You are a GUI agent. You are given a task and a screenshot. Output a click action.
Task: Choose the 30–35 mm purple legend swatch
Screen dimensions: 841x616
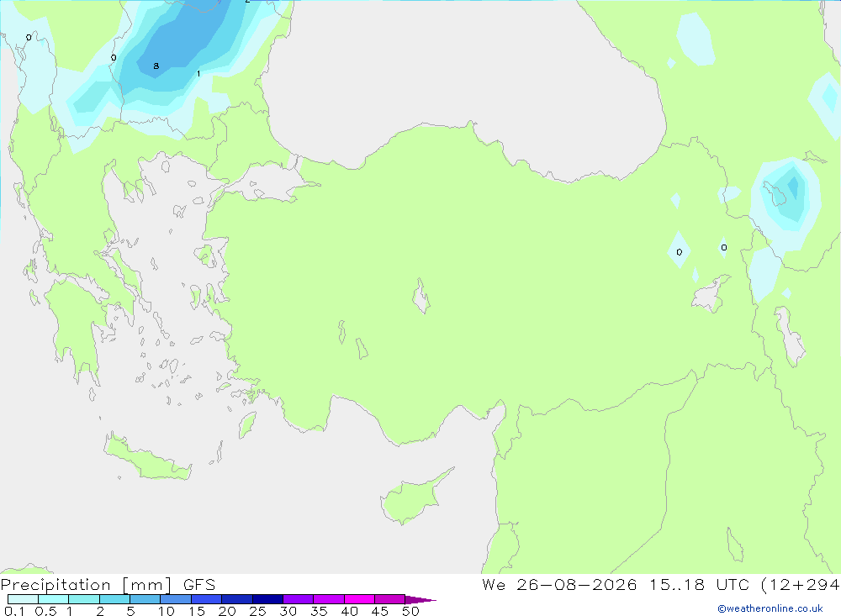299,599
